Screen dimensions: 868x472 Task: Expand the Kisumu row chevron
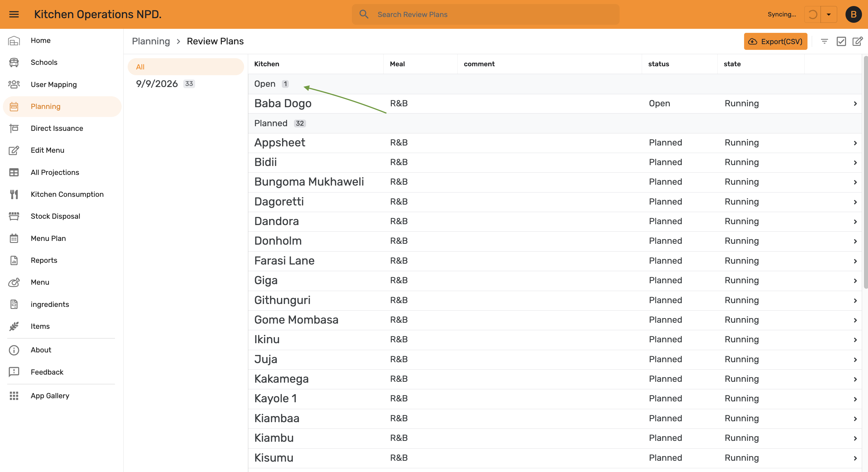tap(855, 458)
